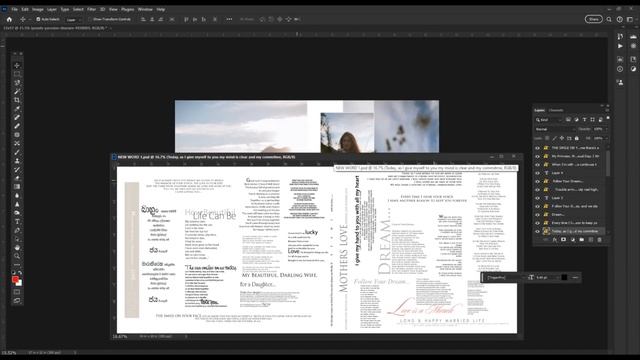The image size is (640, 360).
Task: Create a new group folder icon
Action: point(582,240)
